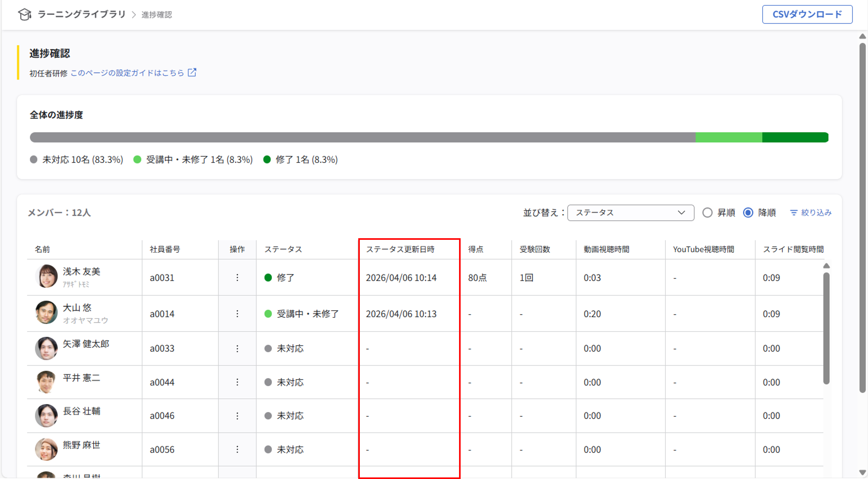Click the page scrollbar down arrow

pos(862,472)
